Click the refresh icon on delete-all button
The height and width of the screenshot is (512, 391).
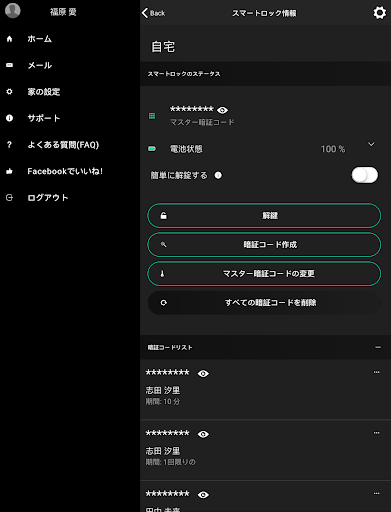164,303
